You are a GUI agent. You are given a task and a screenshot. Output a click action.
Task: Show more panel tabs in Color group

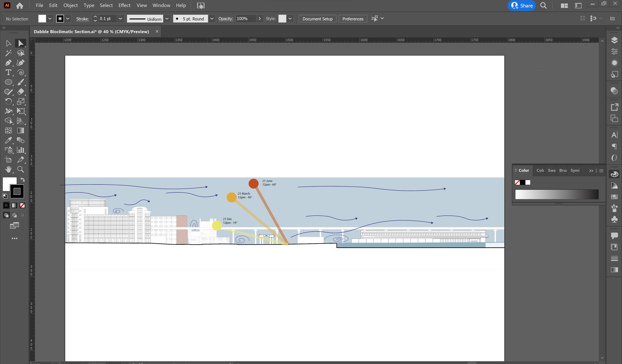pos(591,171)
